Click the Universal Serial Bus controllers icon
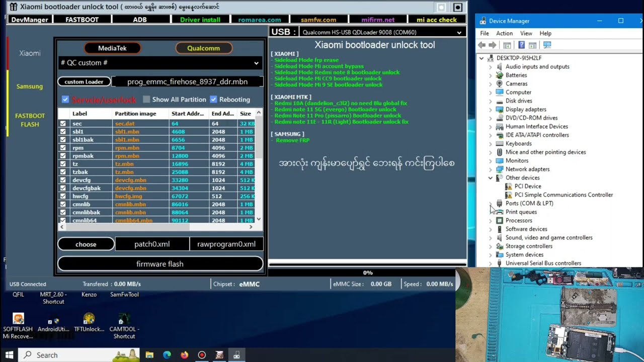 [500, 263]
